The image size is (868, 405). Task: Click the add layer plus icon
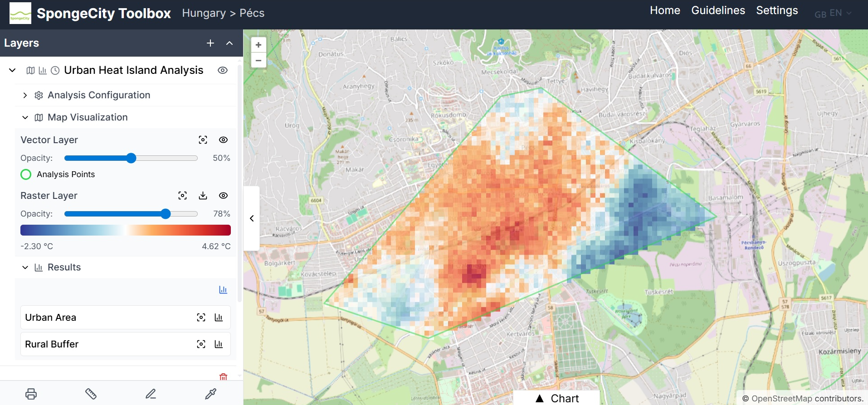click(210, 43)
